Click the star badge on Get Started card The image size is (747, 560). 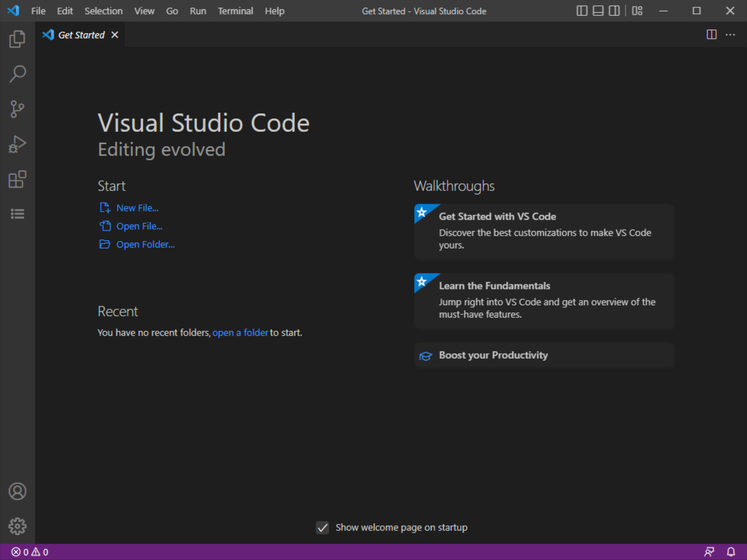pyautogui.click(x=422, y=212)
